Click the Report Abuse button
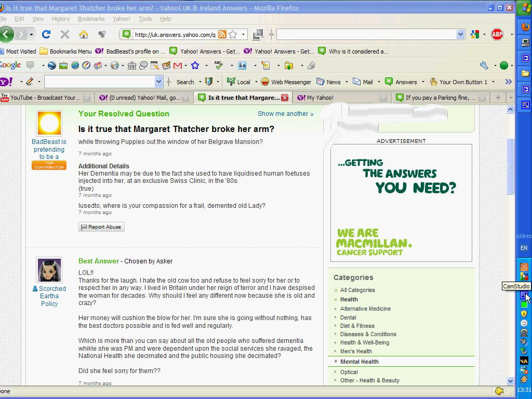The image size is (532, 399). (101, 227)
